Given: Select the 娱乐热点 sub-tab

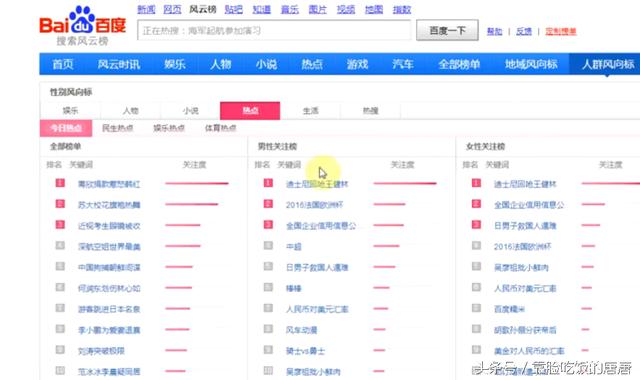Looking at the screenshot, I should [x=169, y=128].
